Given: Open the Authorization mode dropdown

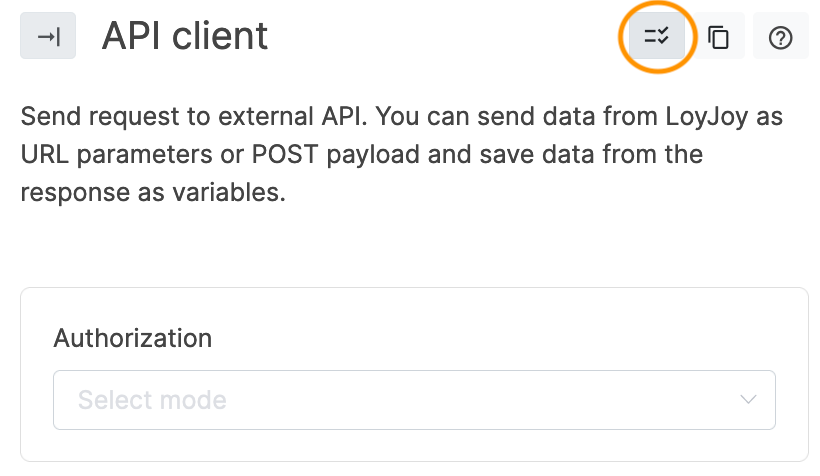Looking at the screenshot, I should 414,400.
